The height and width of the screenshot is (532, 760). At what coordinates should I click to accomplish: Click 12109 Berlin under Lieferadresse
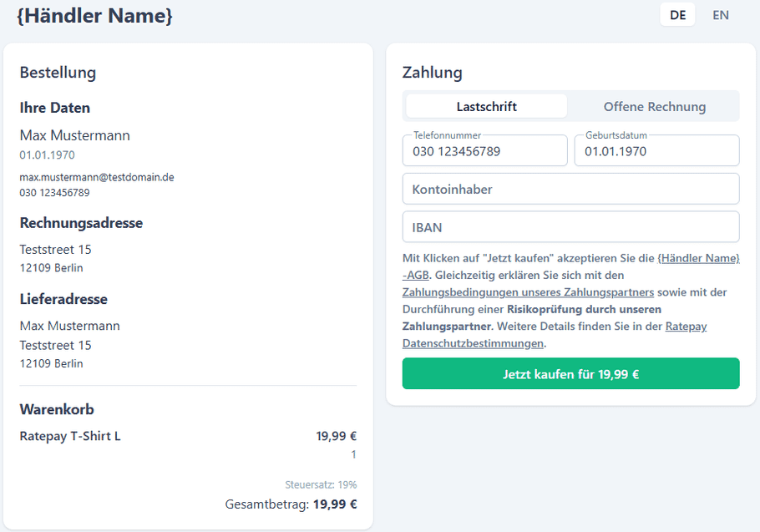pos(52,364)
